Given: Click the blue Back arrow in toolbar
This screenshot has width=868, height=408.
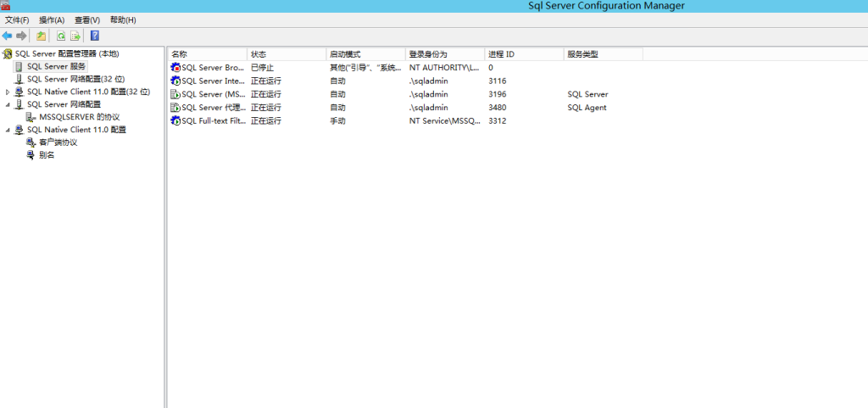Looking at the screenshot, I should tap(7, 36).
